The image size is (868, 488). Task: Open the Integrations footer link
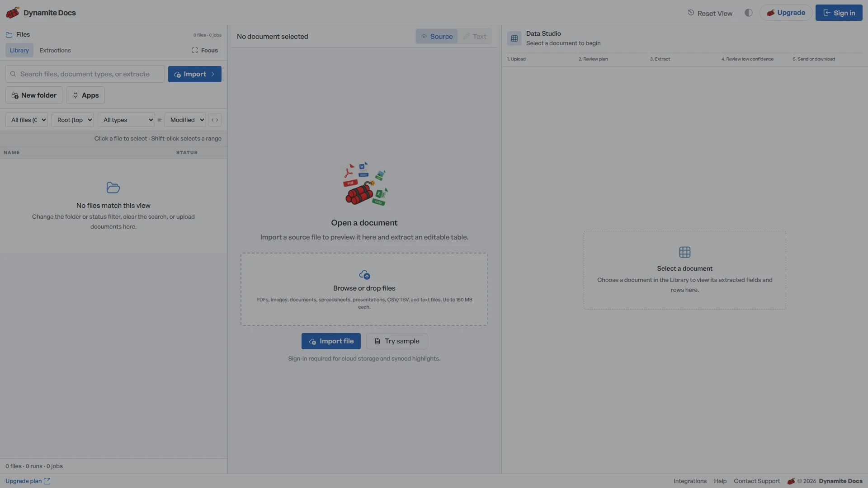point(690,481)
